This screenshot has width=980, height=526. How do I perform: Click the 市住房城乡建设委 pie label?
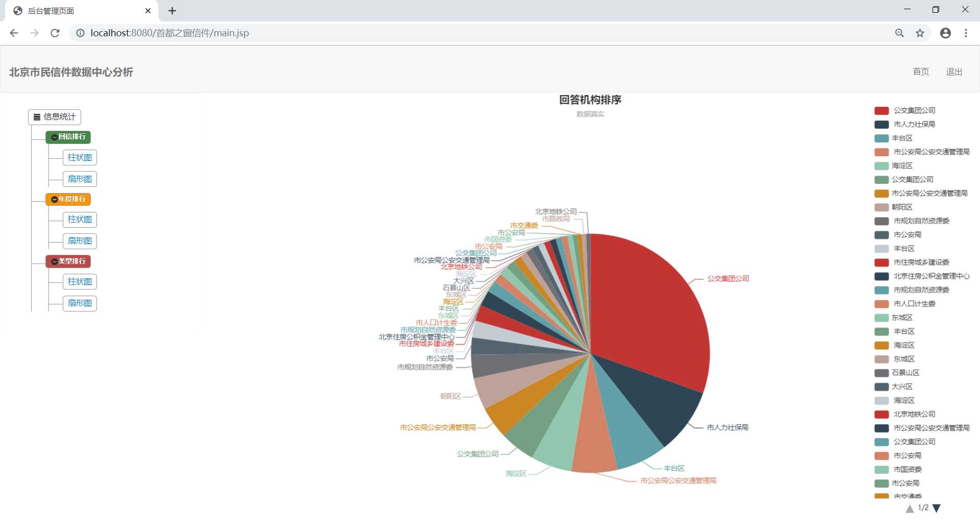[427, 344]
